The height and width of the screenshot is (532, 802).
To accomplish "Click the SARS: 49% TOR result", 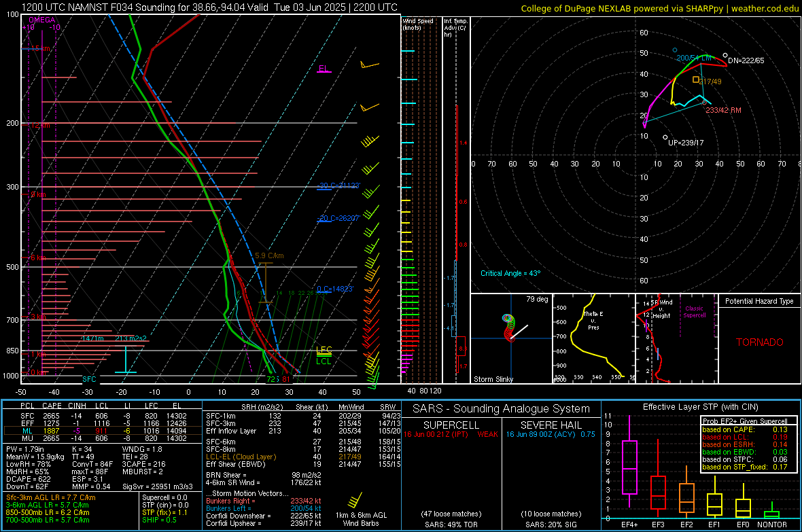I will point(451,525).
